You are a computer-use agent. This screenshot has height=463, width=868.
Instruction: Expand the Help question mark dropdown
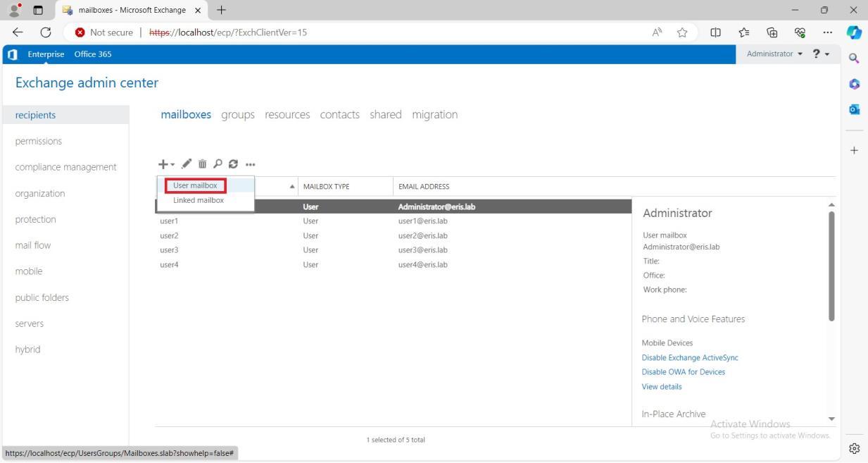821,54
